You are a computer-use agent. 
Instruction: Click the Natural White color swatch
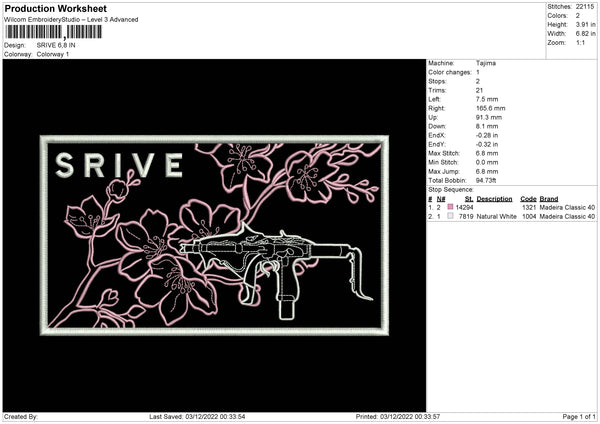[450, 216]
